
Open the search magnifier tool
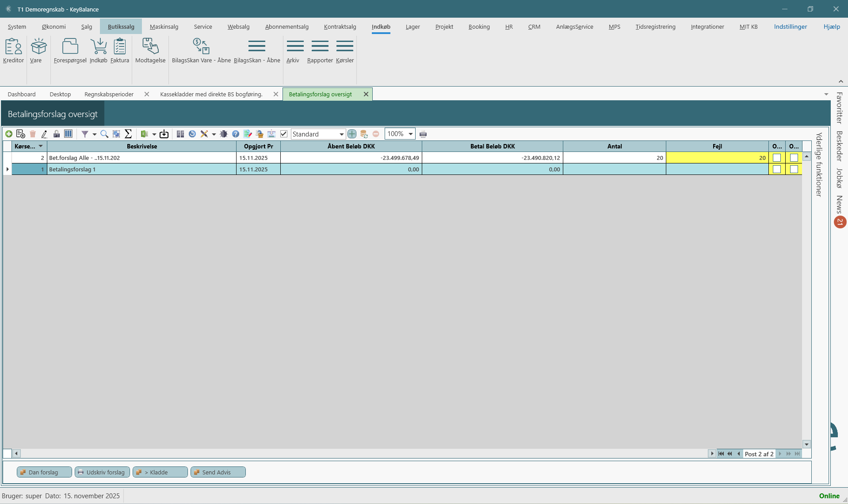pos(104,134)
